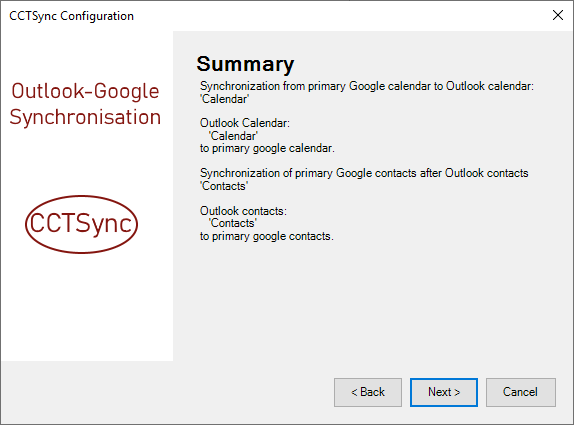The image size is (574, 425).
Task: Click the 'to primary google calendar.' text
Action: pyautogui.click(x=267, y=148)
